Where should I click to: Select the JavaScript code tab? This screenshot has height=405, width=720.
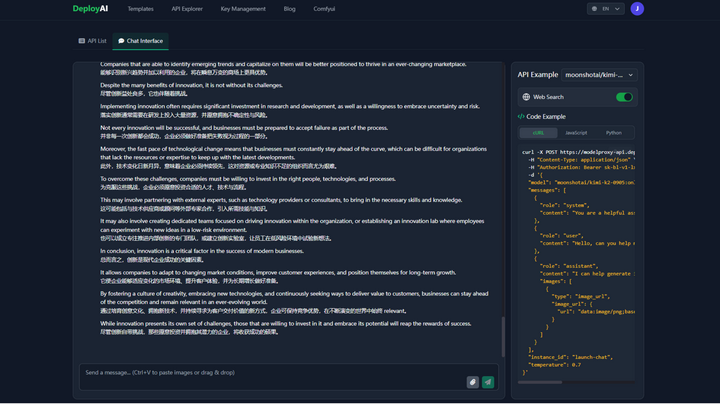pyautogui.click(x=576, y=133)
